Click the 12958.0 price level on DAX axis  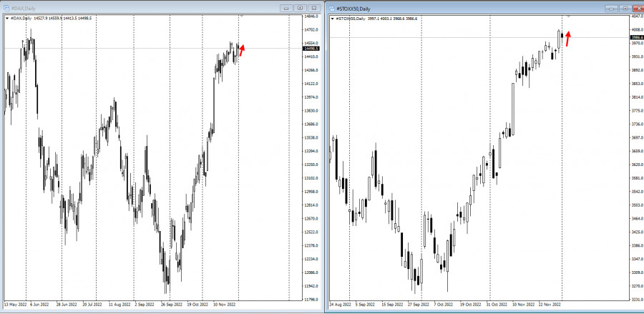(311, 192)
